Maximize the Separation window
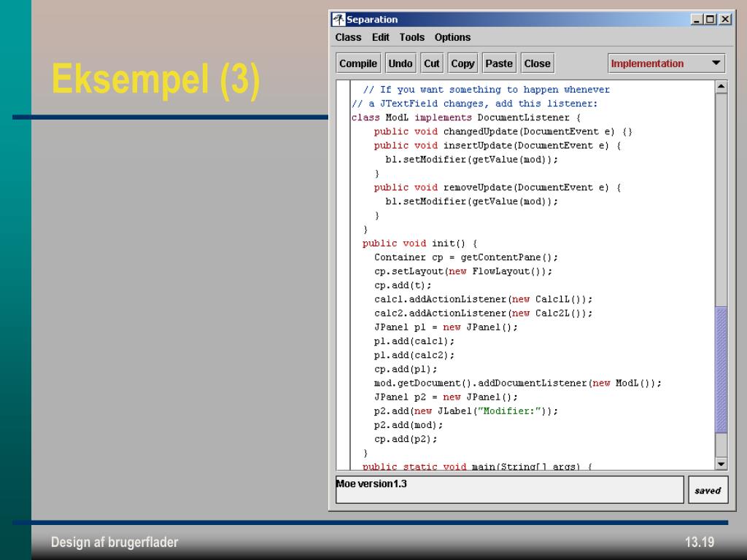 coord(711,20)
